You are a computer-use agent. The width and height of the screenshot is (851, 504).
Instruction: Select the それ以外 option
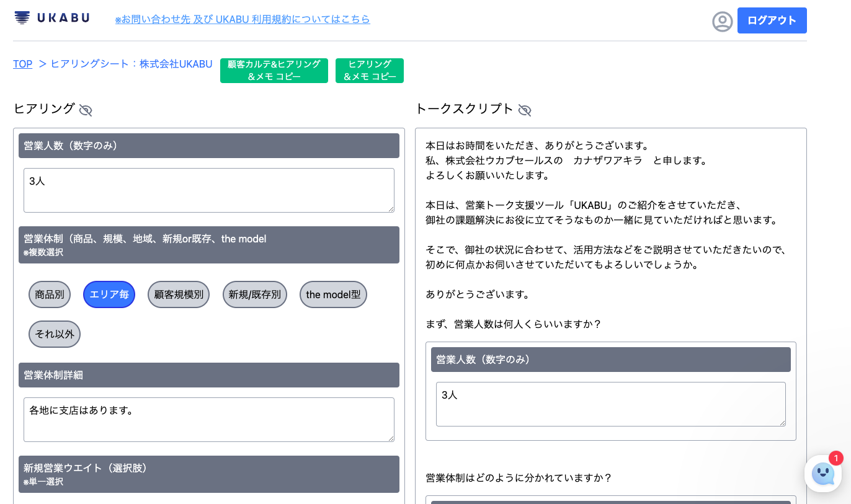(54, 334)
